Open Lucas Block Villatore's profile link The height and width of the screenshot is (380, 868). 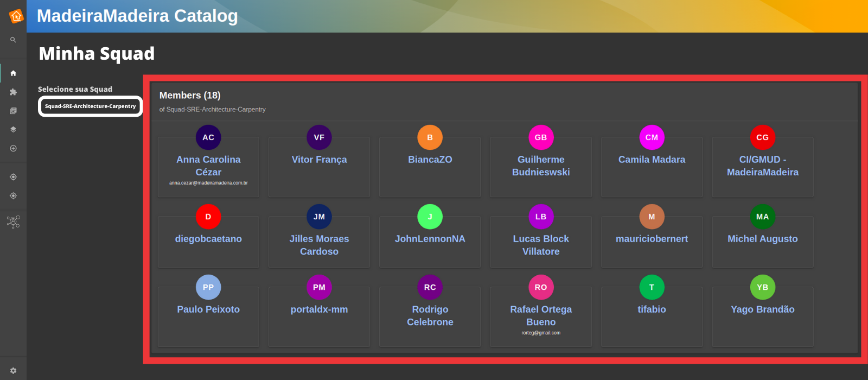[x=541, y=245]
